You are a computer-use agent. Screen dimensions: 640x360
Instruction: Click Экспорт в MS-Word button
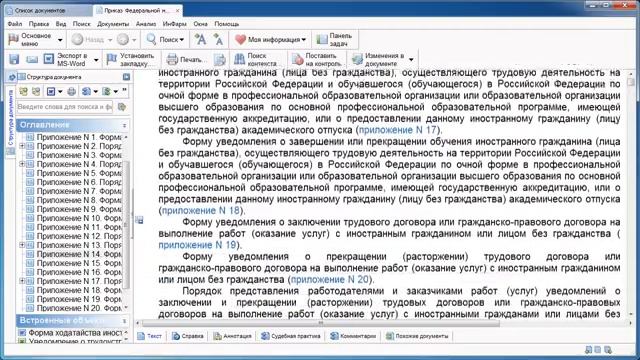[67, 60]
